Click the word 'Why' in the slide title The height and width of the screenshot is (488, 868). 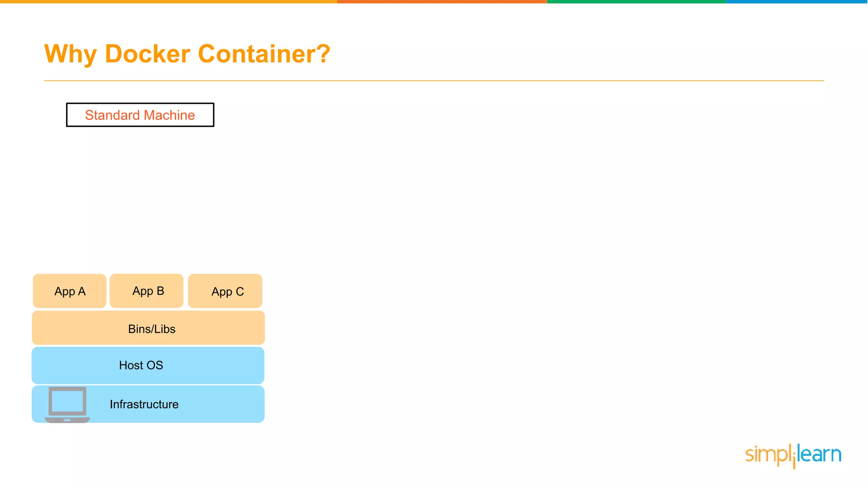tap(70, 54)
